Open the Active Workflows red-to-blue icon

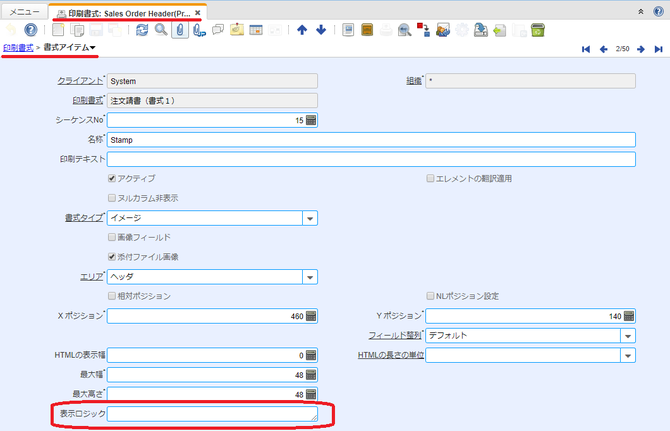click(x=423, y=30)
